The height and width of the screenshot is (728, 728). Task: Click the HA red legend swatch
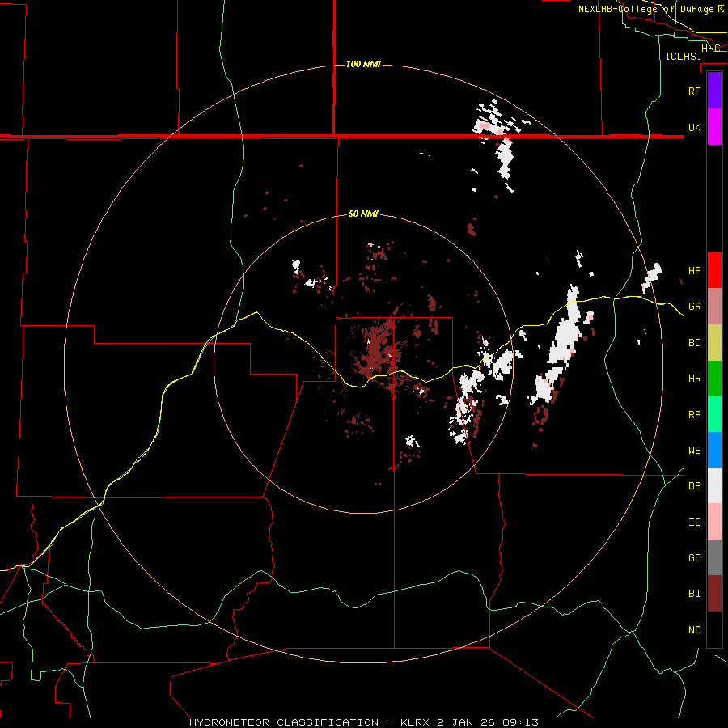point(714,270)
